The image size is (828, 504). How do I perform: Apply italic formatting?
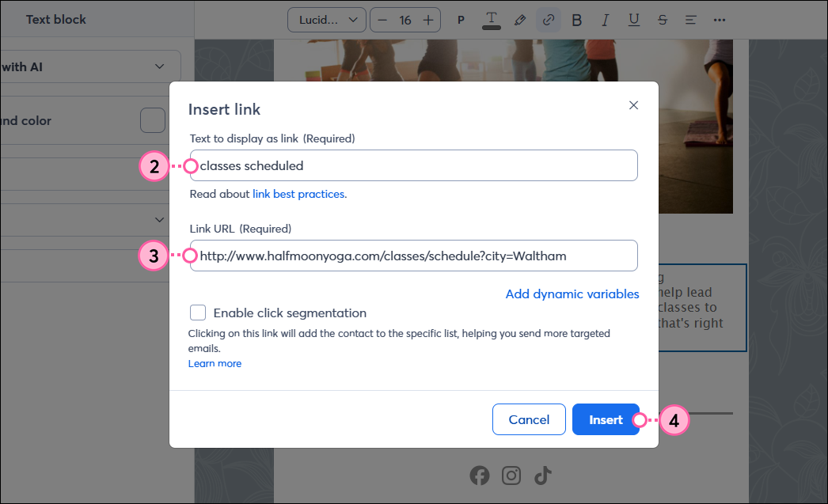[605, 20]
